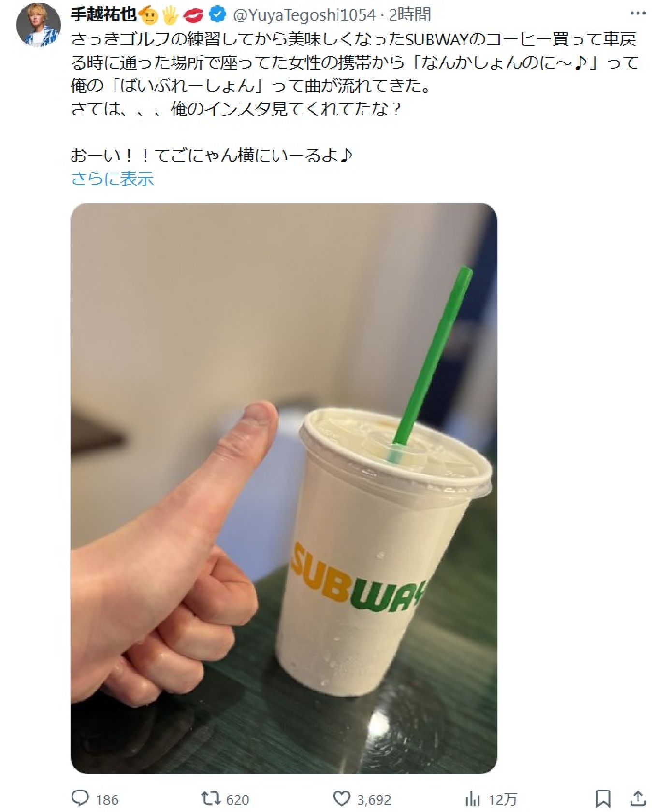Click the reply count 186
The height and width of the screenshot is (812, 652).
(x=107, y=799)
